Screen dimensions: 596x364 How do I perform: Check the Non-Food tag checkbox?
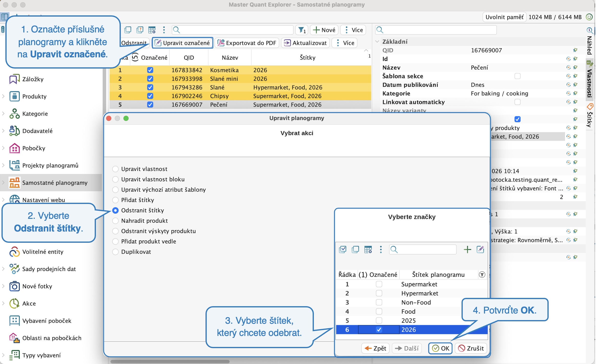pyautogui.click(x=379, y=302)
